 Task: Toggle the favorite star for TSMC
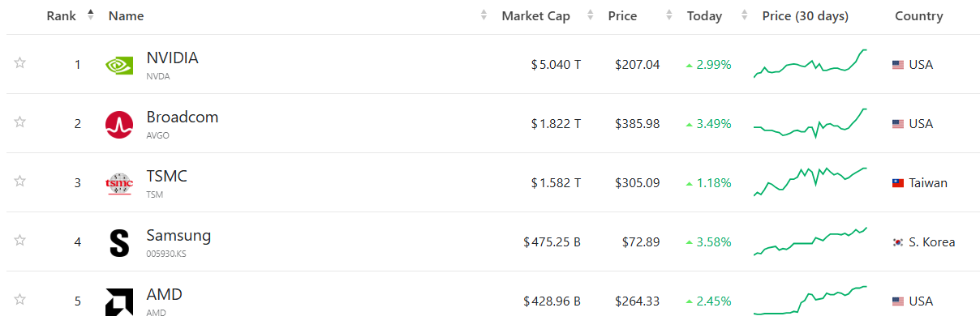pyautogui.click(x=20, y=182)
